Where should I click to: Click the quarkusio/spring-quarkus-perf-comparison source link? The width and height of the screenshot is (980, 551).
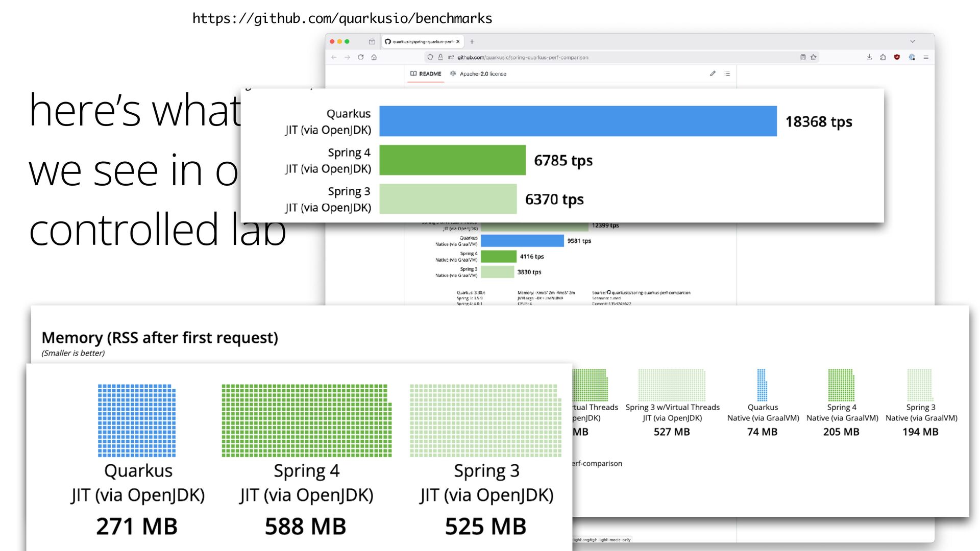tap(650, 293)
